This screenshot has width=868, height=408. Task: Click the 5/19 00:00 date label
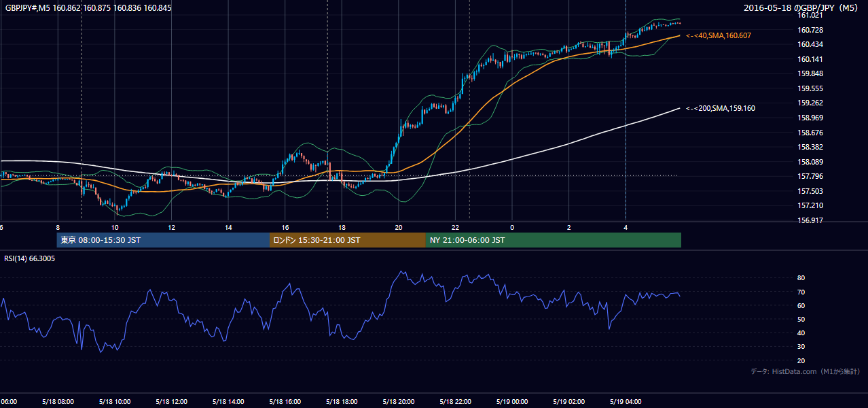512,401
